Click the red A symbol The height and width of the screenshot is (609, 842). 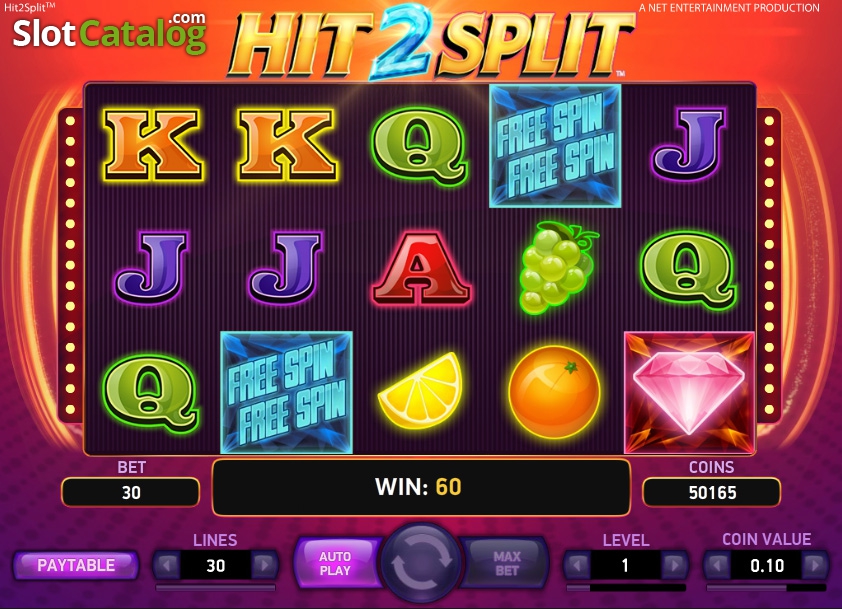click(x=422, y=268)
